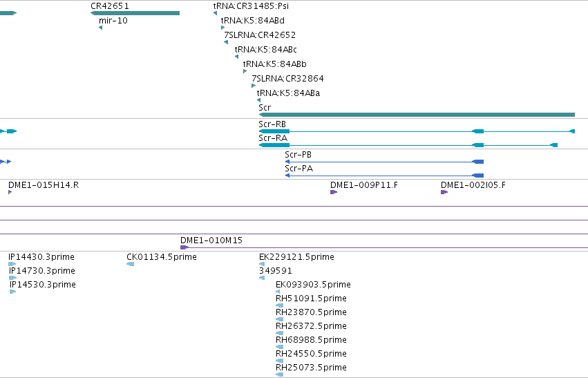Viewport: 588px width, 378px height.
Task: Click the mir-10 label text
Action: click(x=113, y=21)
